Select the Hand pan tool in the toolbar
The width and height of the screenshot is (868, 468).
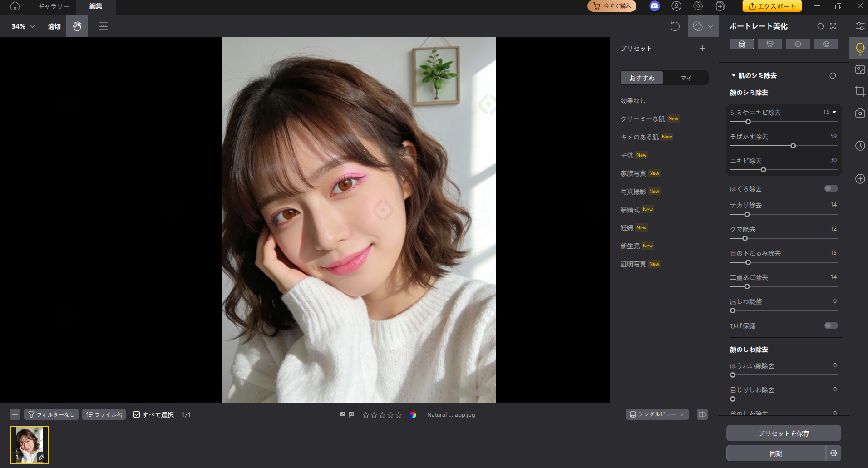point(77,26)
